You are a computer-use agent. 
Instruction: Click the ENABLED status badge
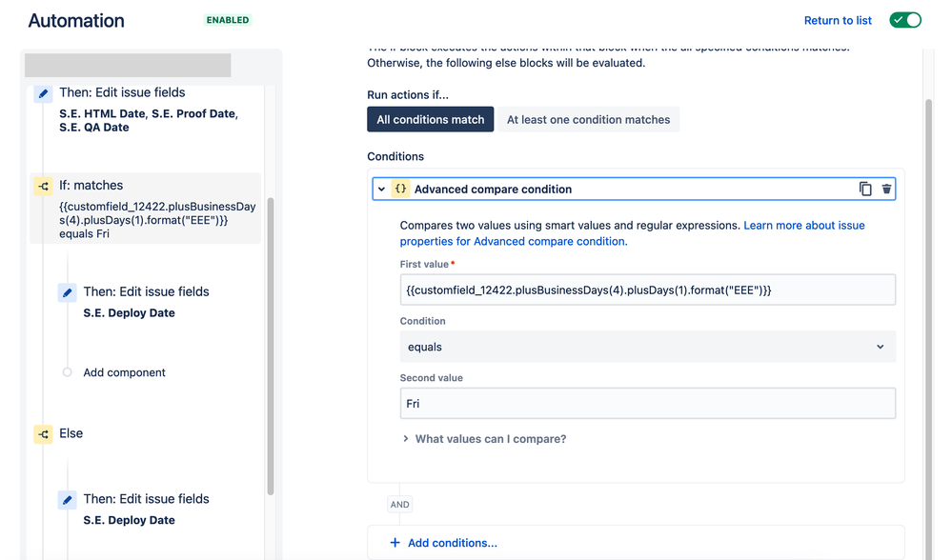(228, 20)
